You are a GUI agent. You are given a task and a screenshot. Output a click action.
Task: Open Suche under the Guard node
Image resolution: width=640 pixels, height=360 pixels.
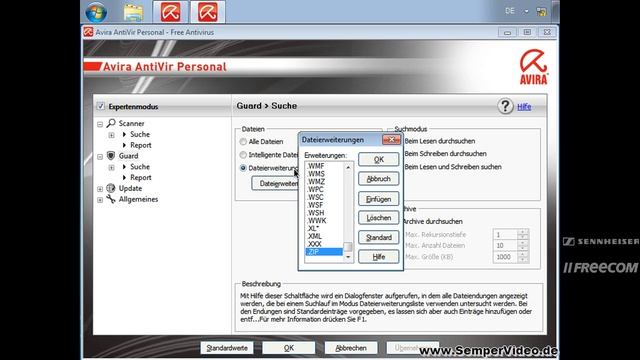(140, 167)
